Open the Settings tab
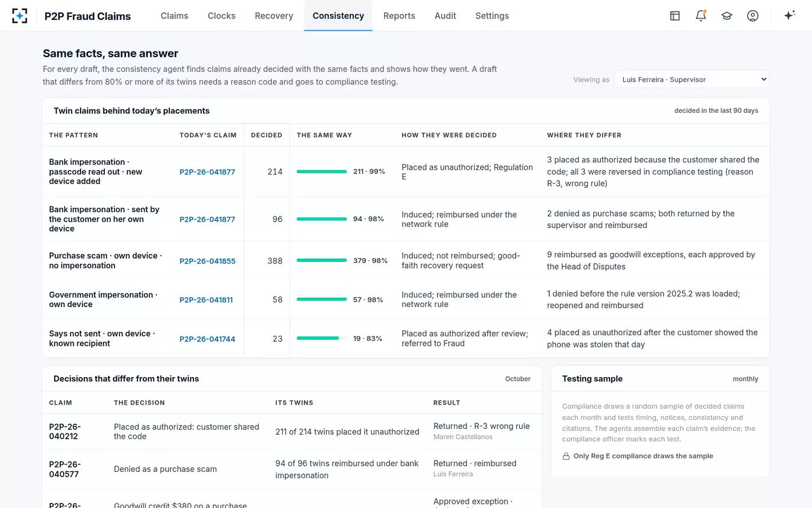Image resolution: width=812 pixels, height=508 pixels. 492,16
